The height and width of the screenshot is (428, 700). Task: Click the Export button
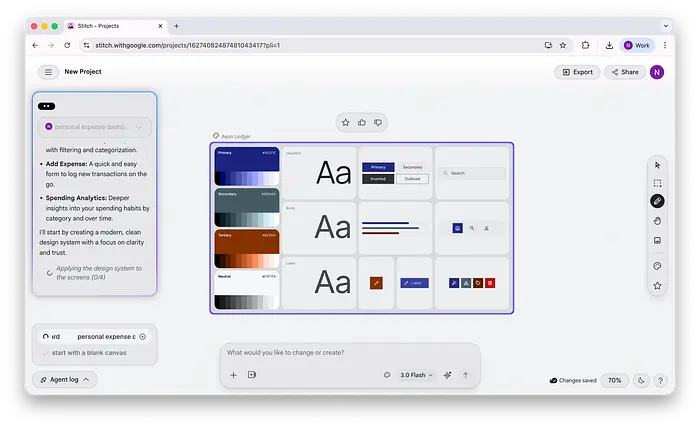click(x=578, y=72)
